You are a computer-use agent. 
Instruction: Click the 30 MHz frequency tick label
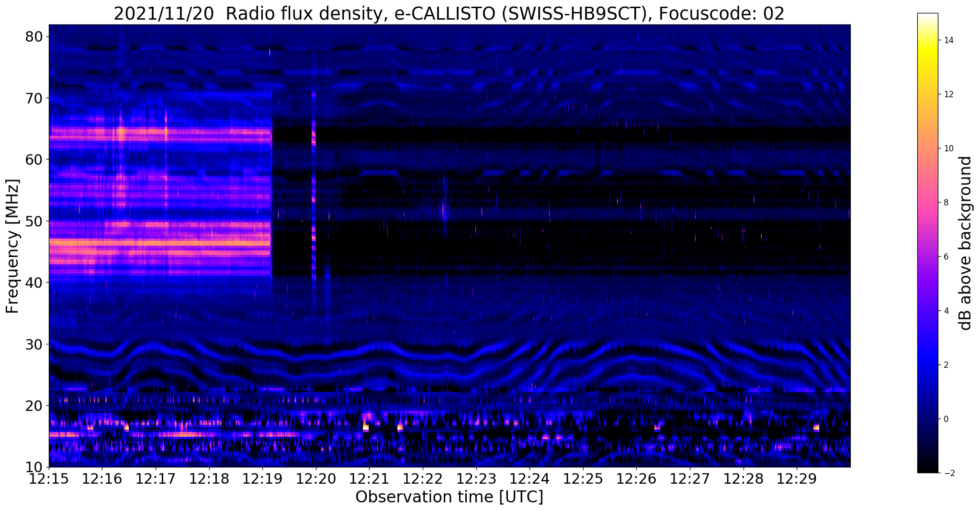tap(35, 344)
